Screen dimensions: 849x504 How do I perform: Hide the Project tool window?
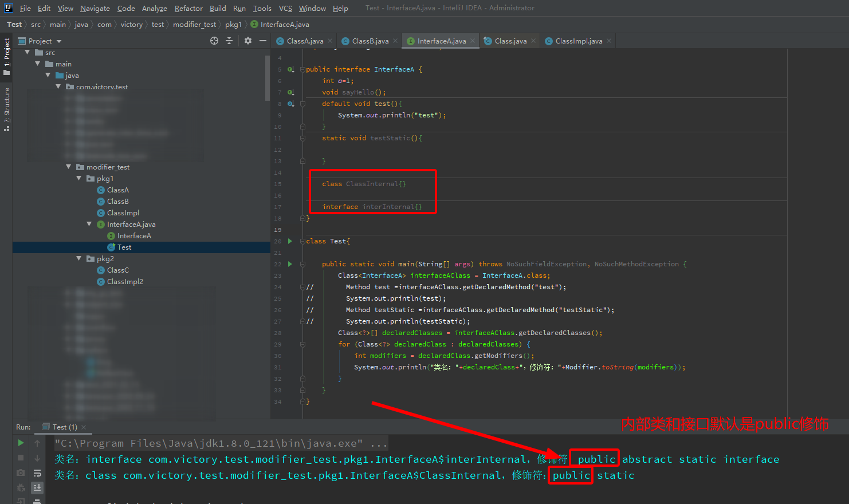click(x=263, y=41)
